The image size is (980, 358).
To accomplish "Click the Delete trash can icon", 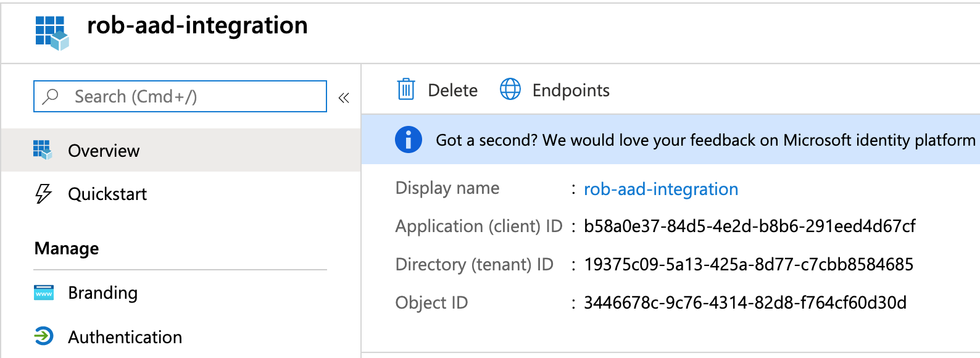I will [406, 89].
